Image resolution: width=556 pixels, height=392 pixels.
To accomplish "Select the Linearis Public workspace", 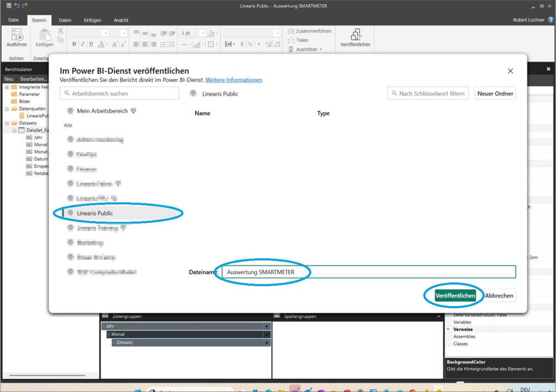I will (94, 213).
